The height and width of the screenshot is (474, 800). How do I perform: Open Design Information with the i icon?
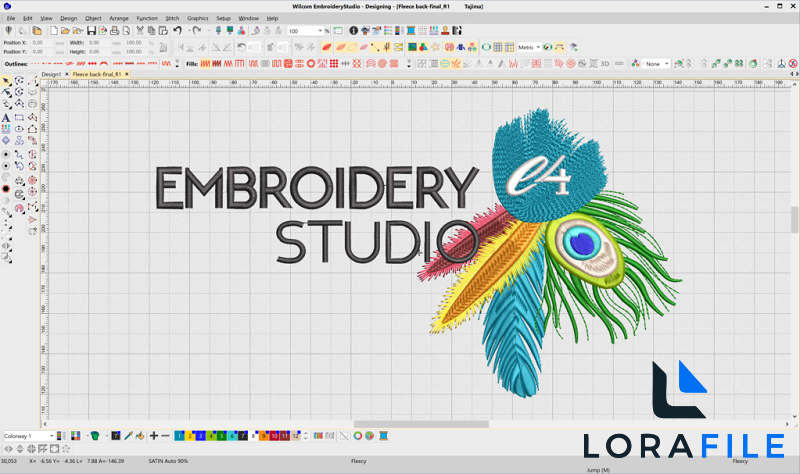coord(353,31)
